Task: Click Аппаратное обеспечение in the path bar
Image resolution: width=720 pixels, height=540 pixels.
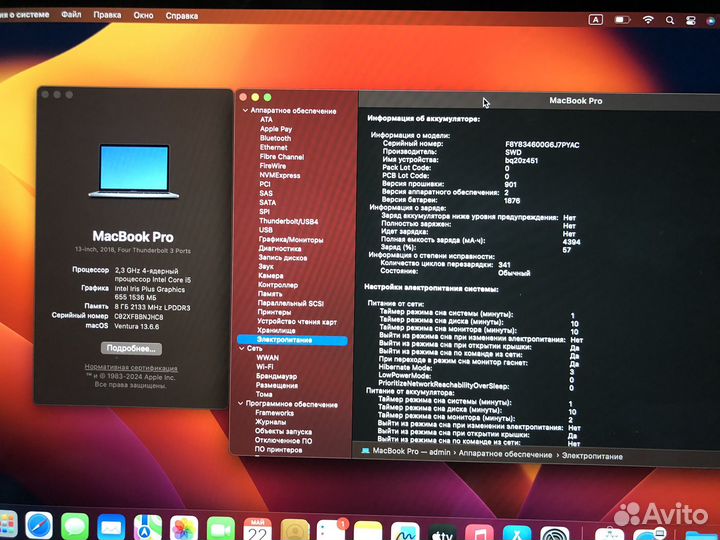Action: point(505,454)
